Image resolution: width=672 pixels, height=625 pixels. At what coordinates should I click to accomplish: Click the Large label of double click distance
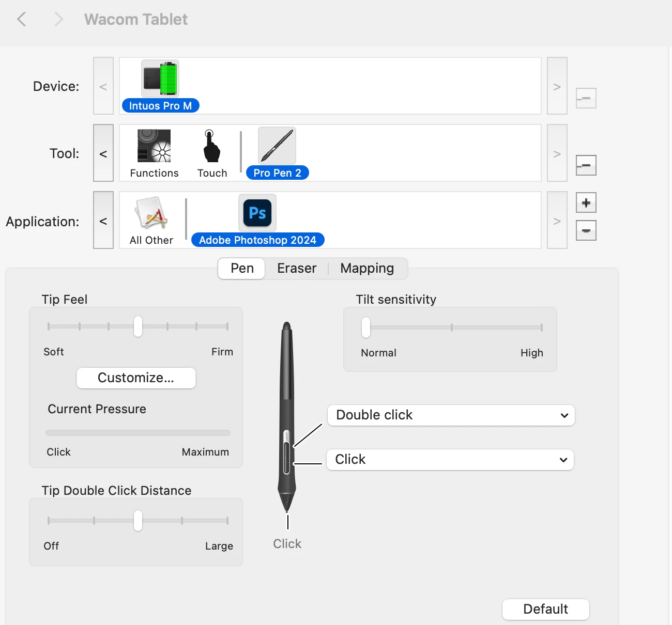click(x=219, y=546)
